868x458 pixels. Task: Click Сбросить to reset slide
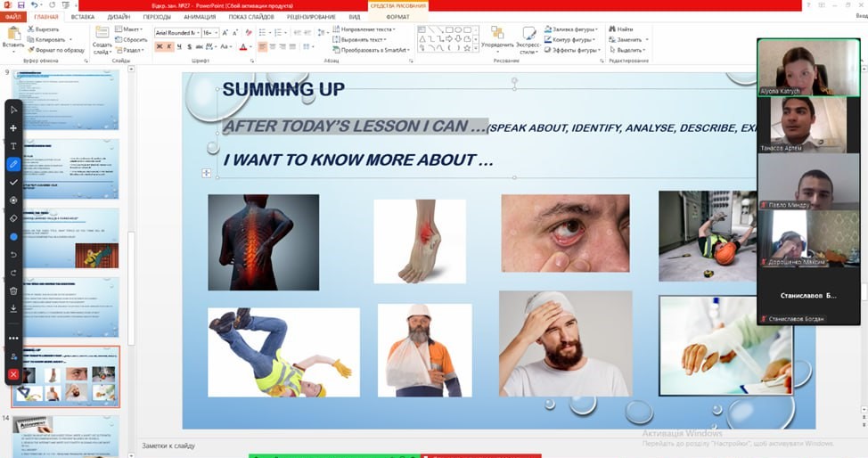coord(131,39)
